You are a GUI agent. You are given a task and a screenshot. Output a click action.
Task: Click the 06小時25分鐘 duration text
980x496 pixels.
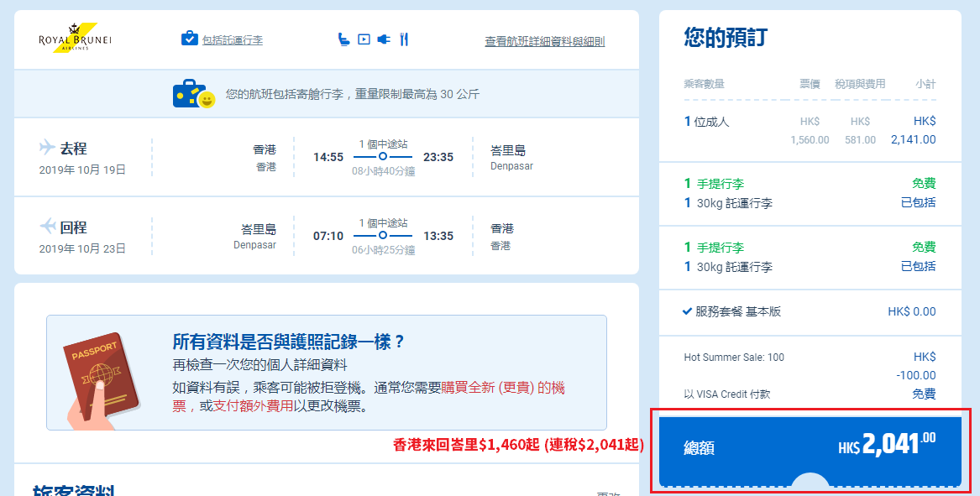point(383,250)
